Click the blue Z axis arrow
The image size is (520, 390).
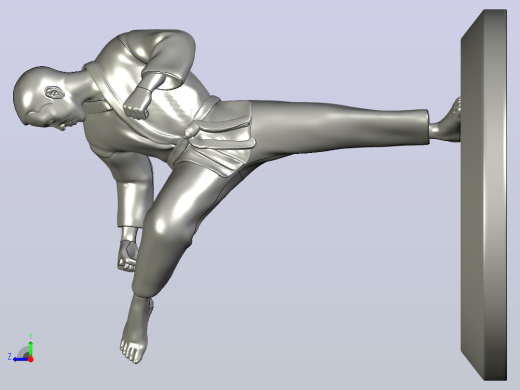[21, 359]
